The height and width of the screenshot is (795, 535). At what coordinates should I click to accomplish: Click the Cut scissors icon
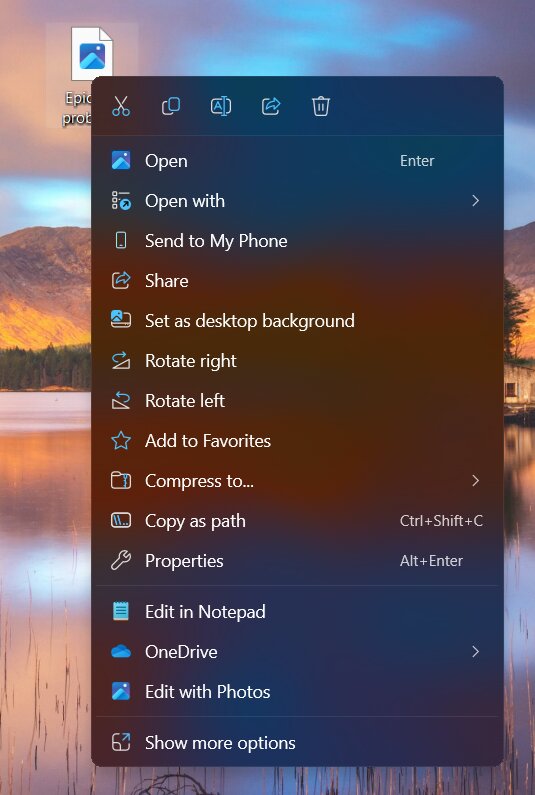(x=121, y=106)
